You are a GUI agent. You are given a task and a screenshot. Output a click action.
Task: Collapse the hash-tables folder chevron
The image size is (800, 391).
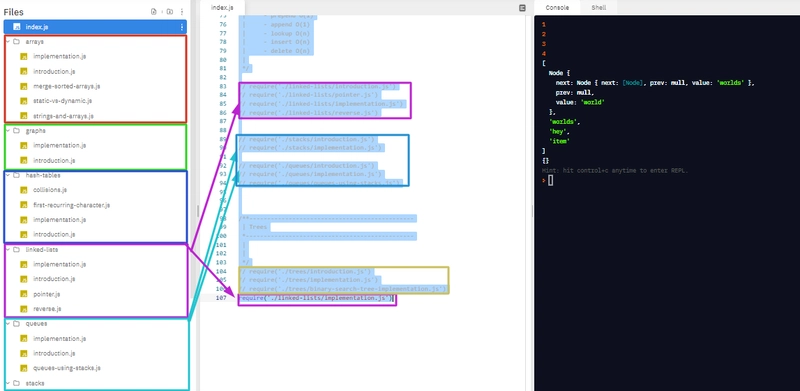click(x=8, y=175)
